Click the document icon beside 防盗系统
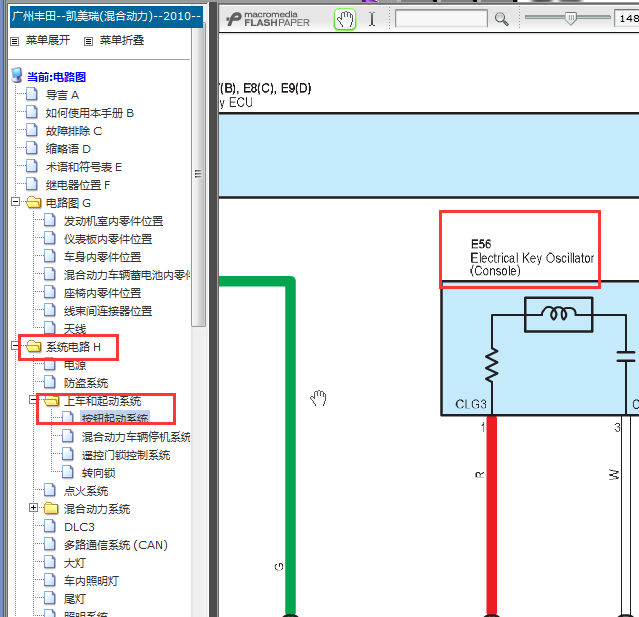This screenshot has height=617, width=639. [x=50, y=382]
